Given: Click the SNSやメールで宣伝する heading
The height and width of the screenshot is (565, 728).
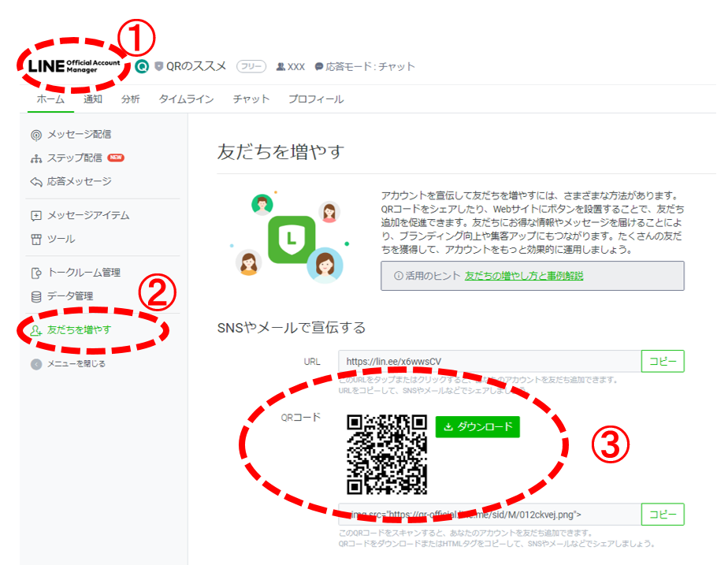Looking at the screenshot, I should [292, 328].
